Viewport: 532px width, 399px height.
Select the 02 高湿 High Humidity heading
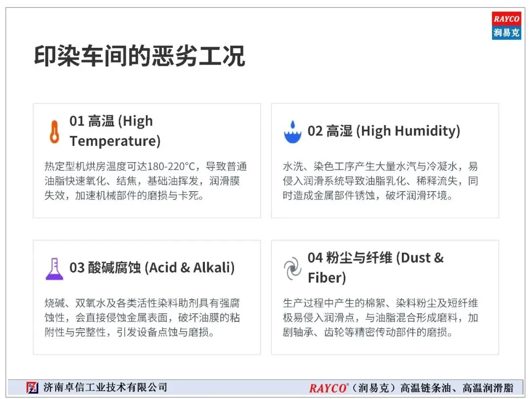384,131
